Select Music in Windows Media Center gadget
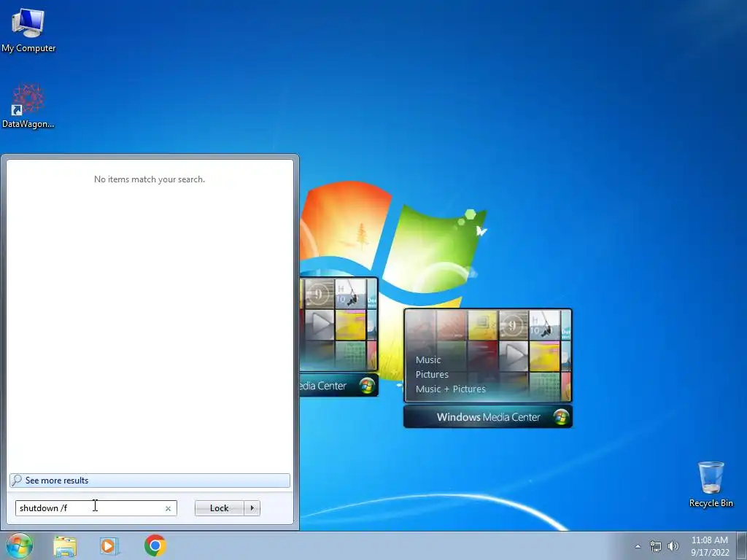 pos(427,360)
